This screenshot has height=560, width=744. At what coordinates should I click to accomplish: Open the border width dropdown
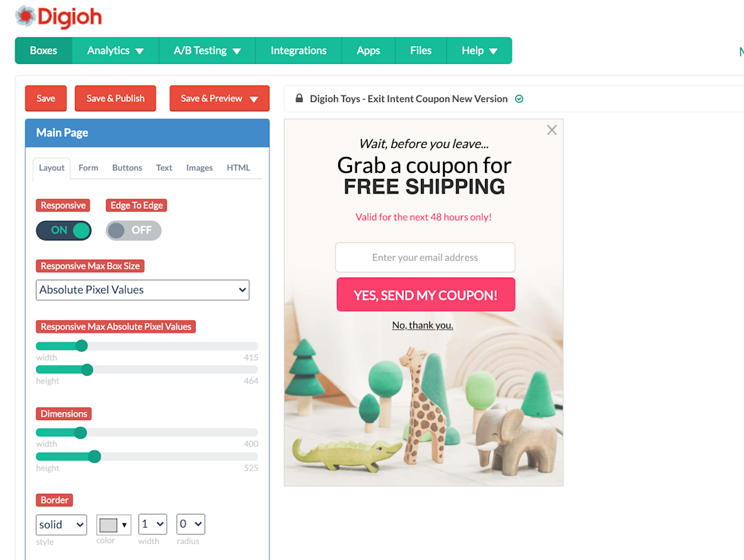tap(153, 524)
